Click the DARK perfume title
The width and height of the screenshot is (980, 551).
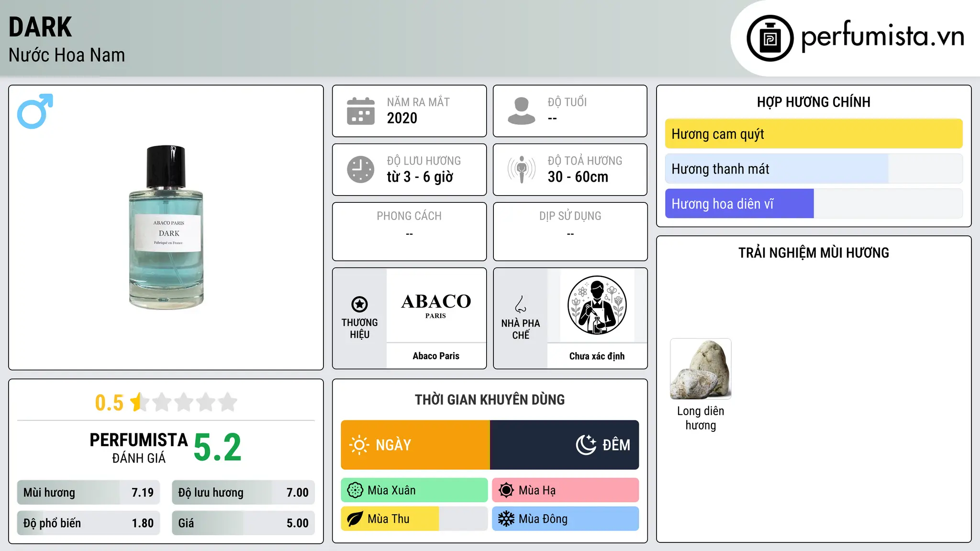40,27
